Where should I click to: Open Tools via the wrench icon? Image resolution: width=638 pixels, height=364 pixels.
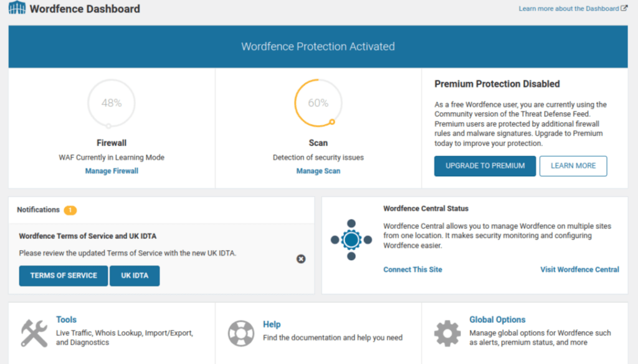[34, 333]
